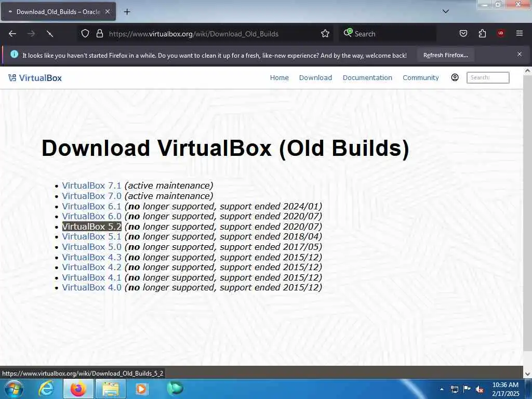The height and width of the screenshot is (399, 532).
Task: Open the VirtualBox 4.2 link
Action: pos(91,267)
